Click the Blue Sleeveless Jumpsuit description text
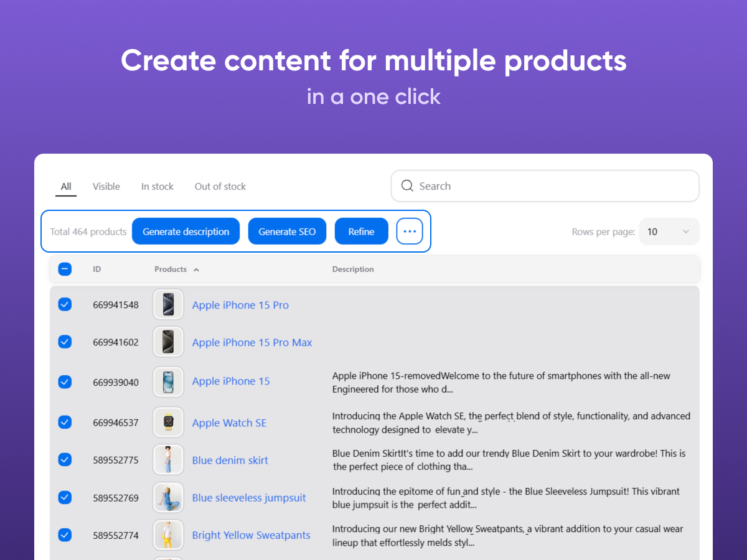The height and width of the screenshot is (560, 747). tap(506, 498)
